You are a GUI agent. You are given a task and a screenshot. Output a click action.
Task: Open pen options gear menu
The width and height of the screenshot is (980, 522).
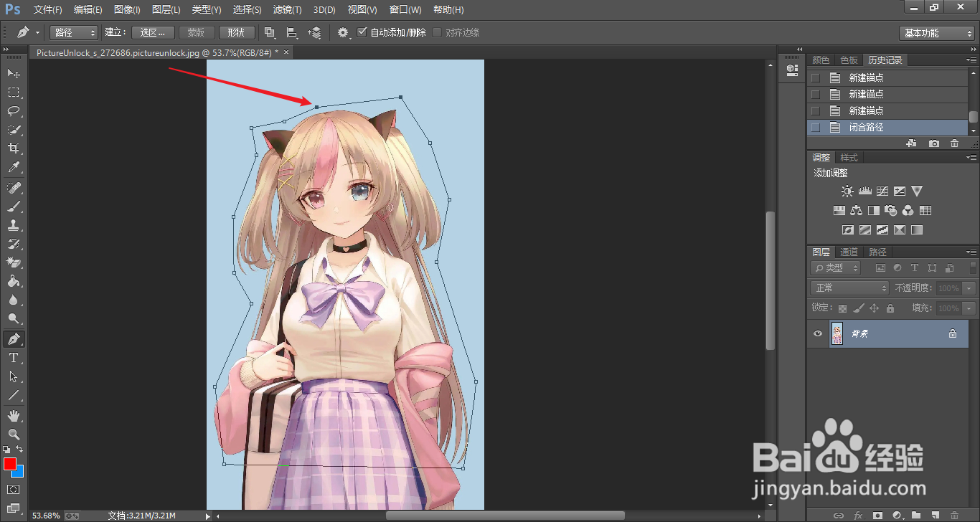pos(344,32)
